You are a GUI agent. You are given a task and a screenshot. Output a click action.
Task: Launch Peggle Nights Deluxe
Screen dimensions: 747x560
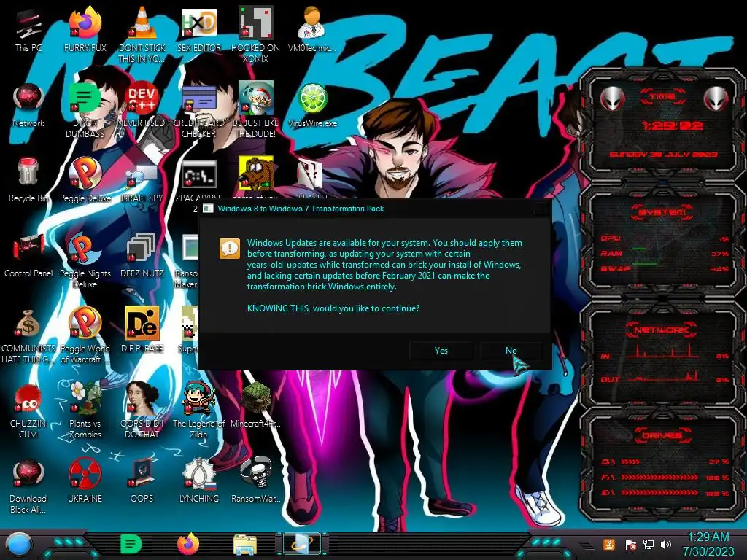coord(85,260)
